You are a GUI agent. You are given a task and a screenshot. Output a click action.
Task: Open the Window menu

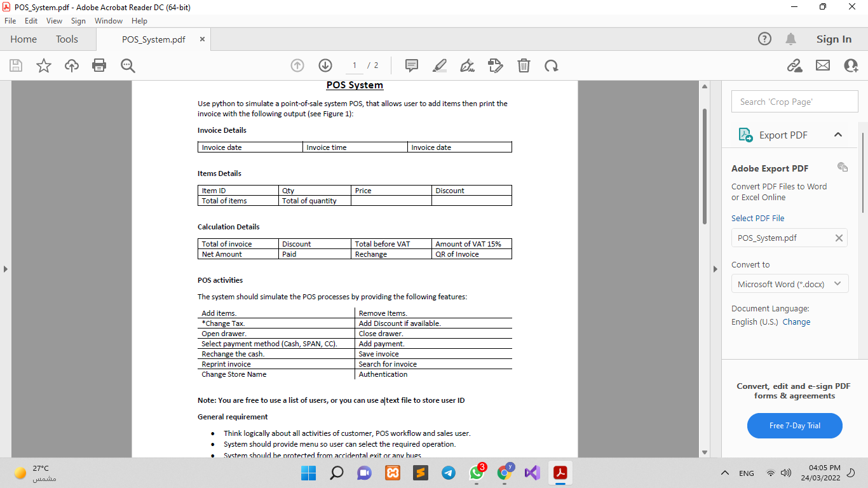109,21
